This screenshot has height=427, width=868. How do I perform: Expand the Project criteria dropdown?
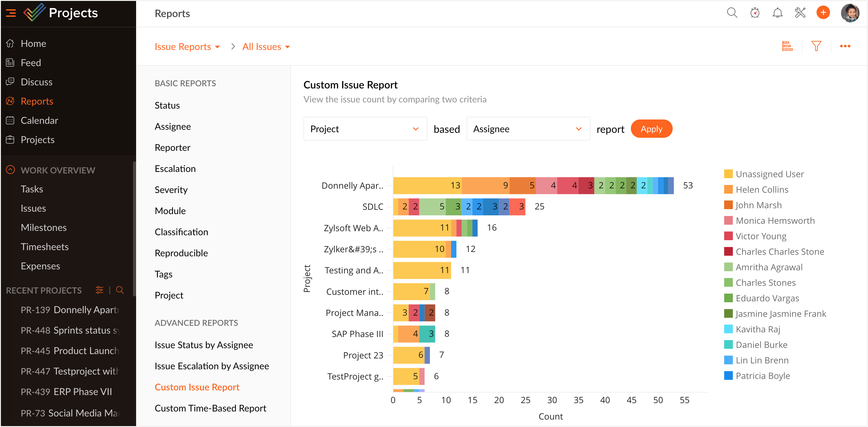point(365,129)
